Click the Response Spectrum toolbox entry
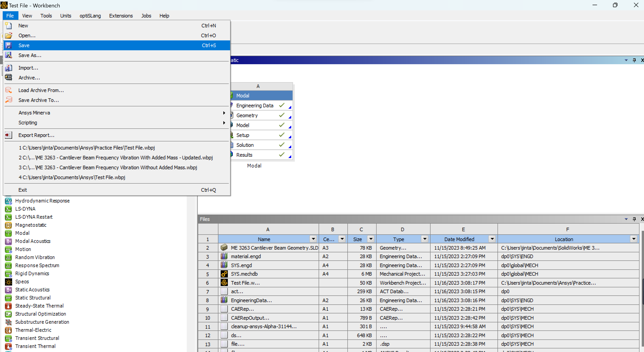This screenshot has height=352, width=644. [37, 265]
